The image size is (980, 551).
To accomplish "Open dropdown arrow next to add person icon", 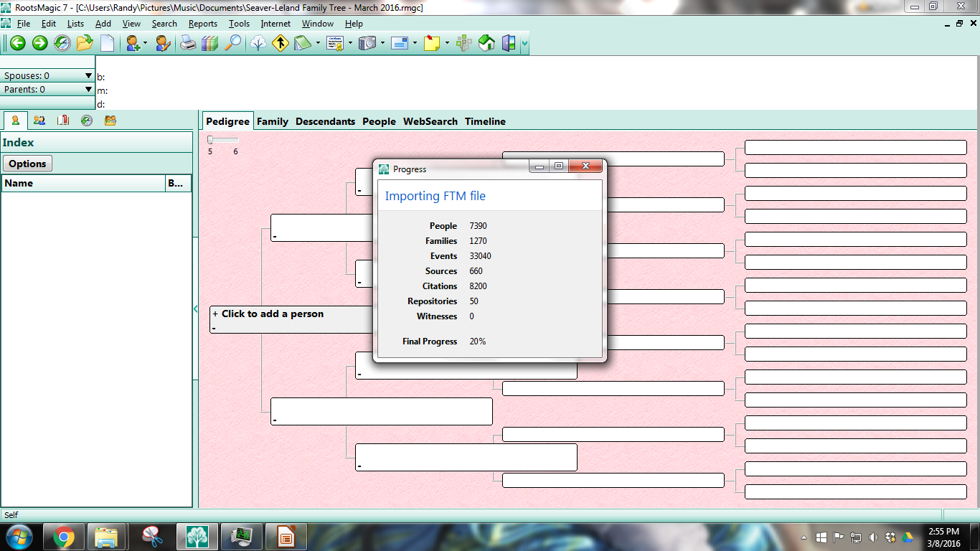I will pyautogui.click(x=145, y=43).
